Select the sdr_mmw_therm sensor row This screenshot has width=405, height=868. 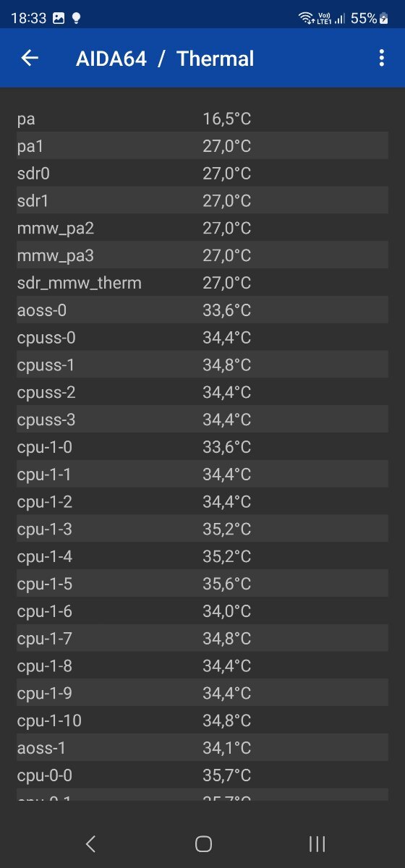202,283
